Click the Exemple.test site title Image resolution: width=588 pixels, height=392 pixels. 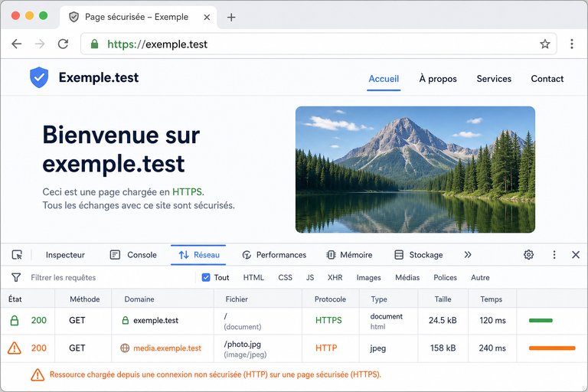(99, 77)
